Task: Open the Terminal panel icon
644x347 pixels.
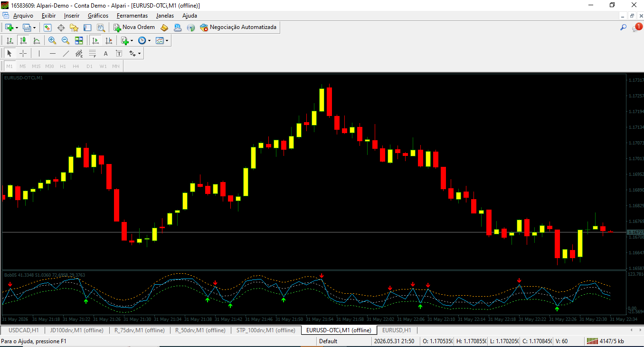Action: [87, 28]
